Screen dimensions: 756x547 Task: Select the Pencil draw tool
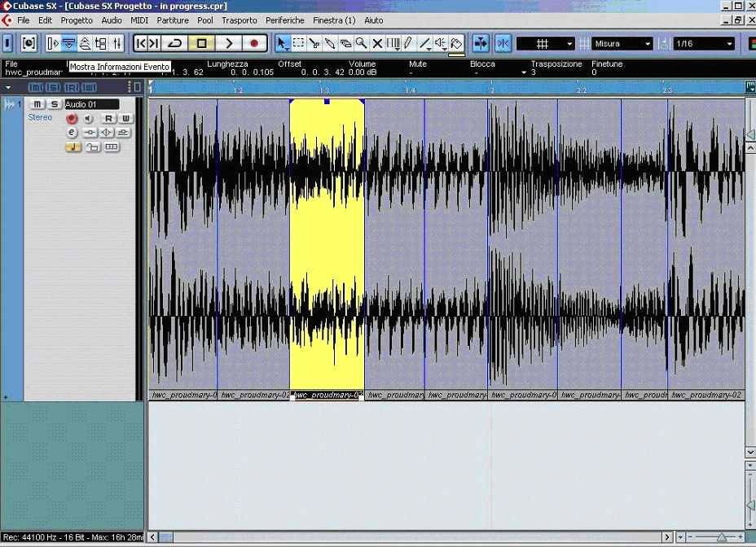(408, 43)
